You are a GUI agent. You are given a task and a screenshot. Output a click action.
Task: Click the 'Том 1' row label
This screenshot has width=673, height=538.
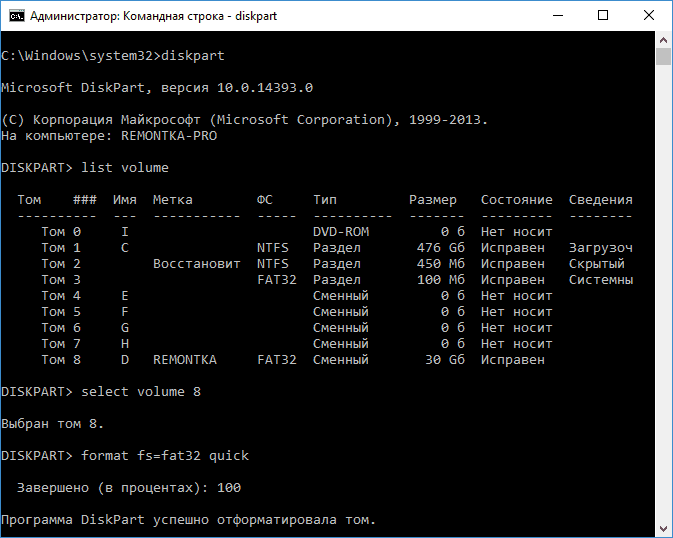61,248
